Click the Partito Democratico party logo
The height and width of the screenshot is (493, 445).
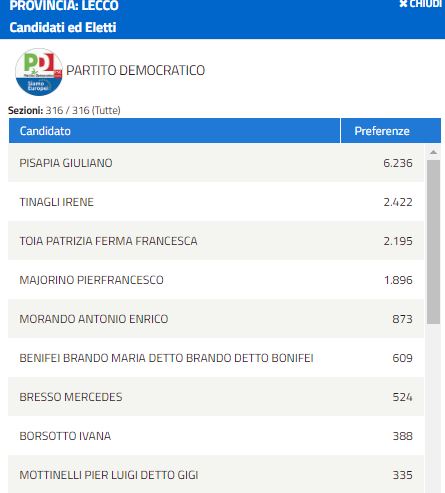pyautogui.click(x=39, y=72)
